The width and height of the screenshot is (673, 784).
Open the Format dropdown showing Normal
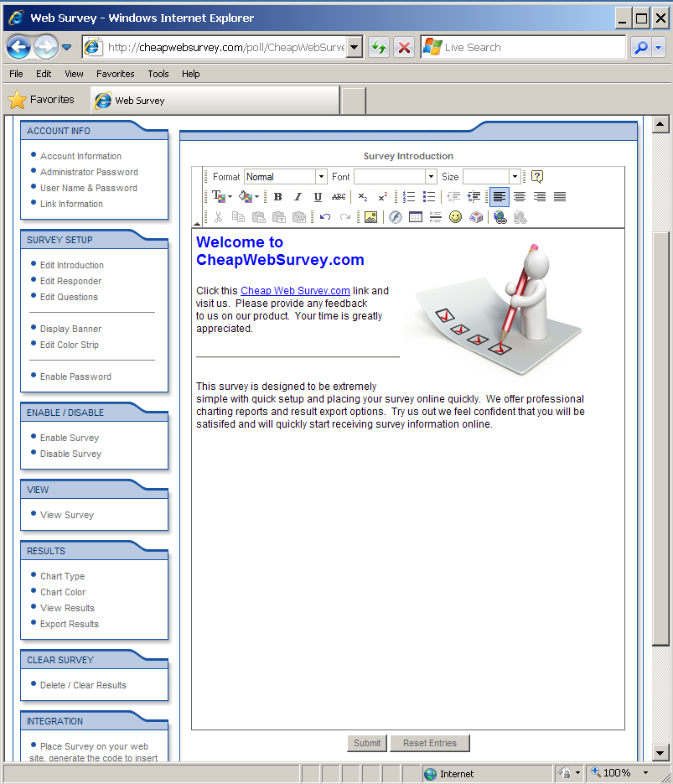coord(285,177)
